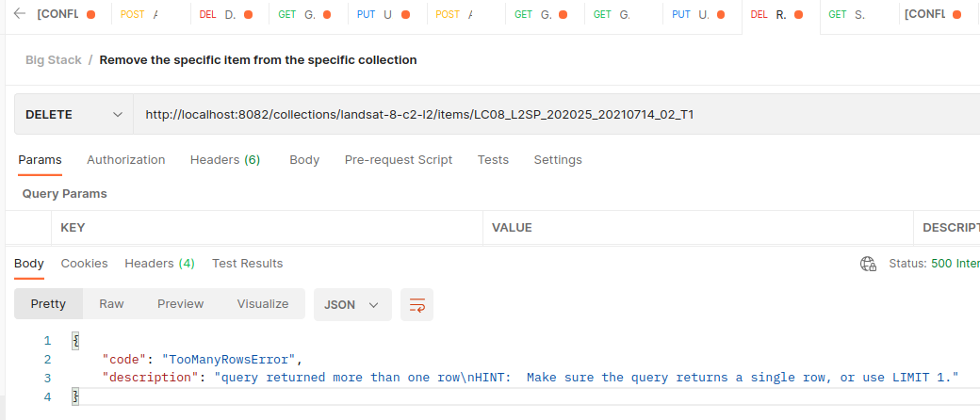Image resolution: width=980 pixels, height=420 pixels.
Task: Open the first POST request tab
Action: [x=151, y=14]
